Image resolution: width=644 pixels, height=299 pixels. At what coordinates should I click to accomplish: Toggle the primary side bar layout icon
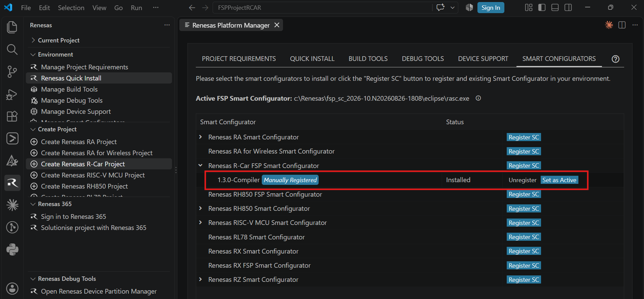click(542, 7)
